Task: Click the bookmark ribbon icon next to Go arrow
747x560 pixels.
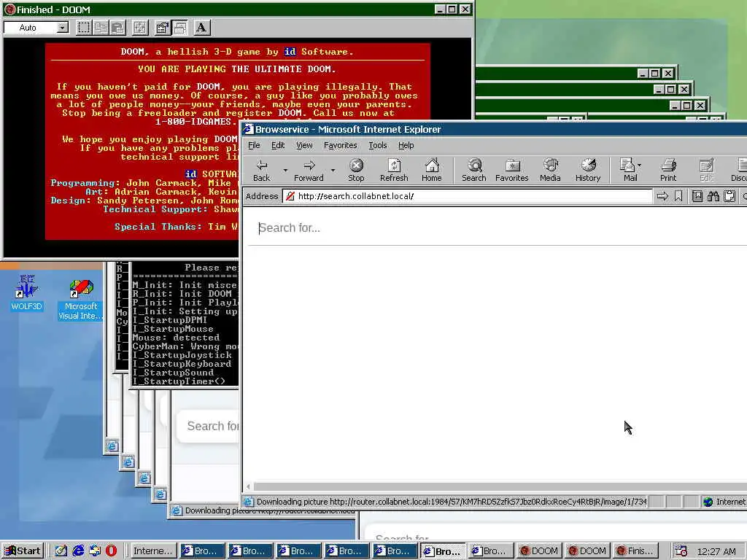Action: coord(678,196)
